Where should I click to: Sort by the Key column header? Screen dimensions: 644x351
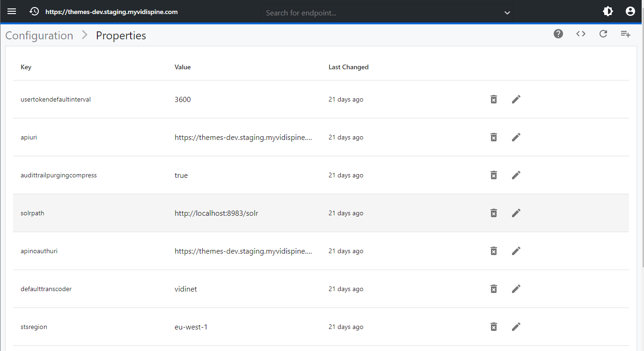click(x=26, y=67)
